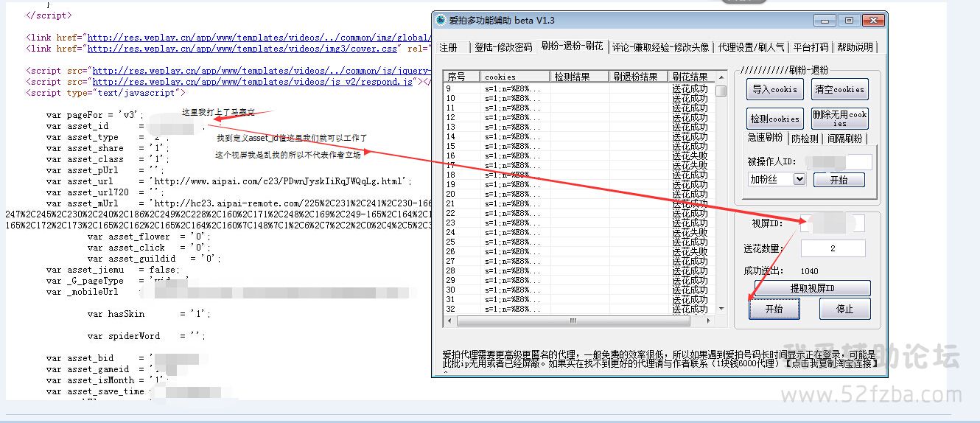The width and height of the screenshot is (980, 423).
Task: Select row 24 in the cookies list
Action: click(x=579, y=232)
